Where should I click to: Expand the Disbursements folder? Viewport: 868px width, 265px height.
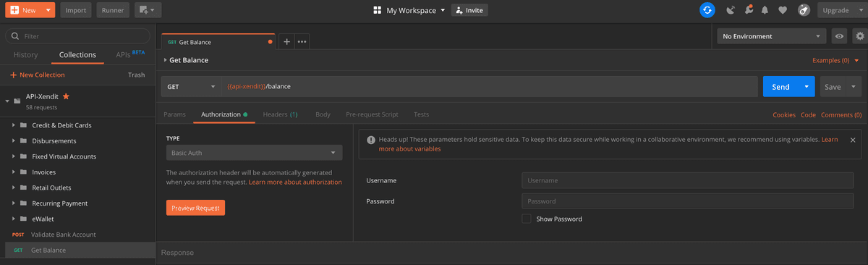13,141
